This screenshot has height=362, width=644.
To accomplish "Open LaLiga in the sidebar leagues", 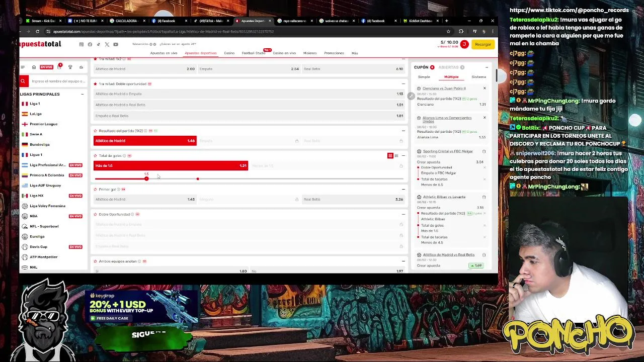I will 35,114.
